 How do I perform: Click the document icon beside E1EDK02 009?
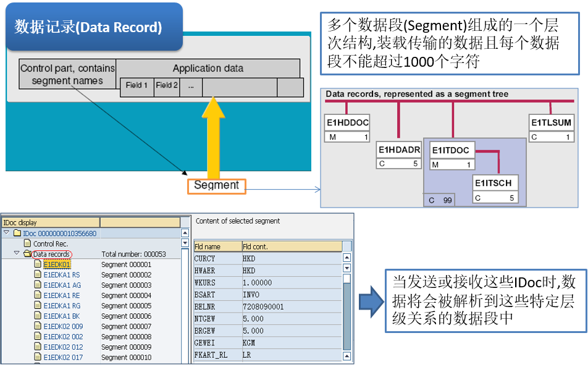pyautogui.click(x=38, y=326)
